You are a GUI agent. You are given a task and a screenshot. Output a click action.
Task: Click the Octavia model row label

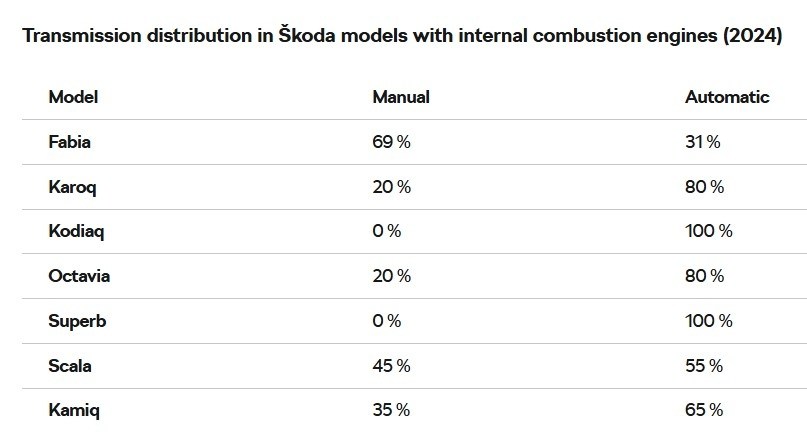(79, 276)
